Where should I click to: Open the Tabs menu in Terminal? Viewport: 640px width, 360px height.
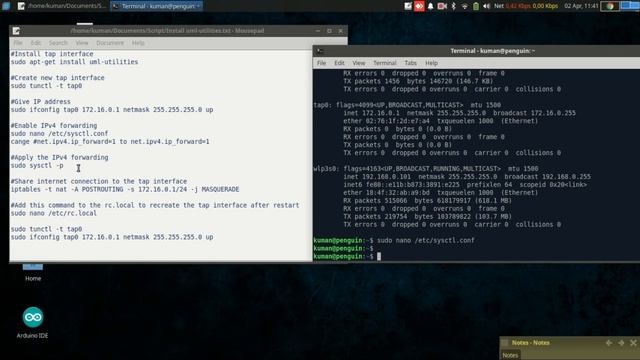point(411,63)
